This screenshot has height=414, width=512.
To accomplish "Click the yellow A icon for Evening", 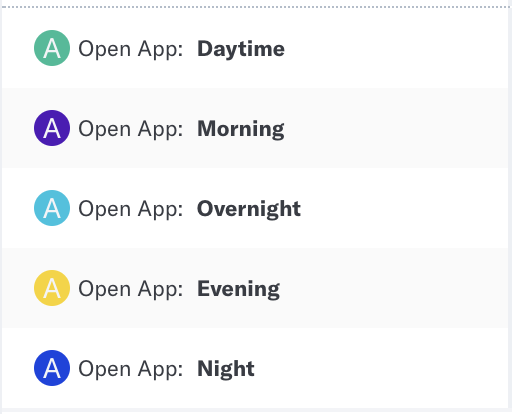I will point(52,288).
